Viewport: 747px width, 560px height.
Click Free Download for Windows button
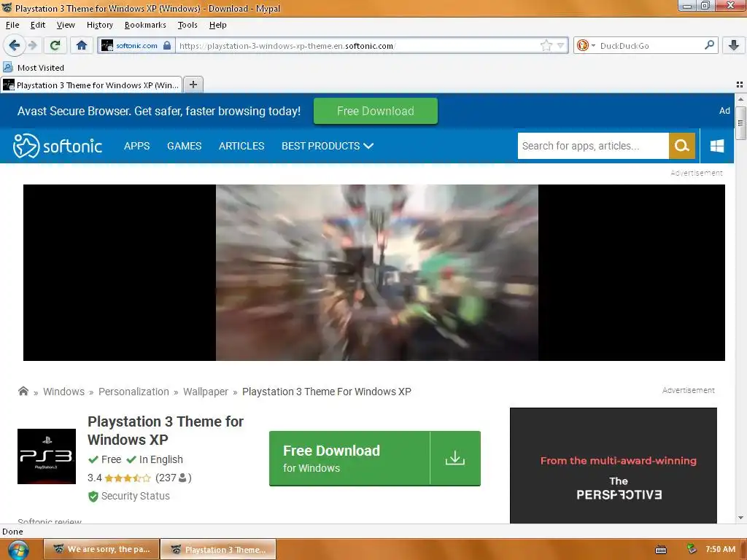click(x=349, y=459)
